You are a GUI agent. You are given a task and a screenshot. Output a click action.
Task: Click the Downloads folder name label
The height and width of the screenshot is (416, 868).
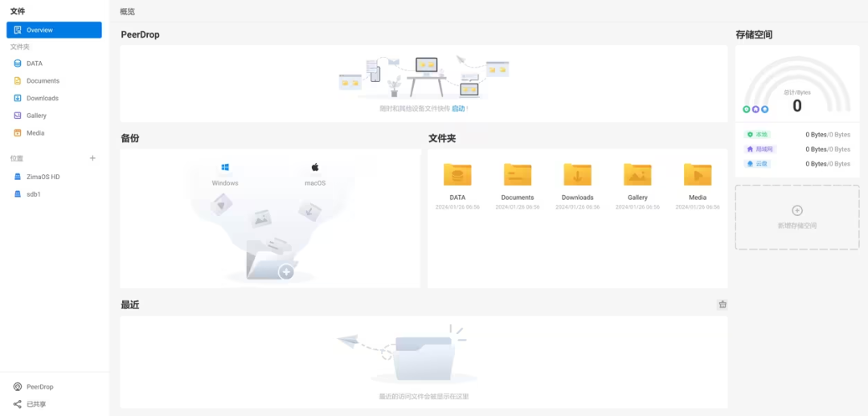pos(577,198)
